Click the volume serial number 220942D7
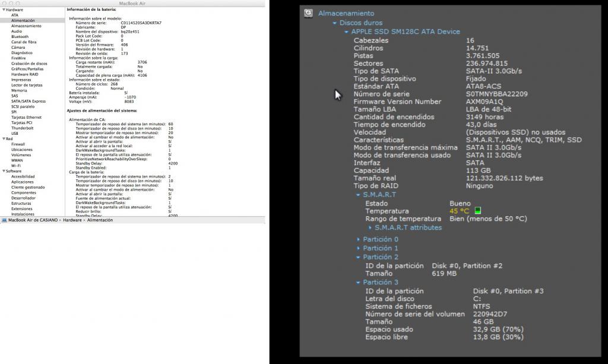608x364 pixels. (490, 314)
